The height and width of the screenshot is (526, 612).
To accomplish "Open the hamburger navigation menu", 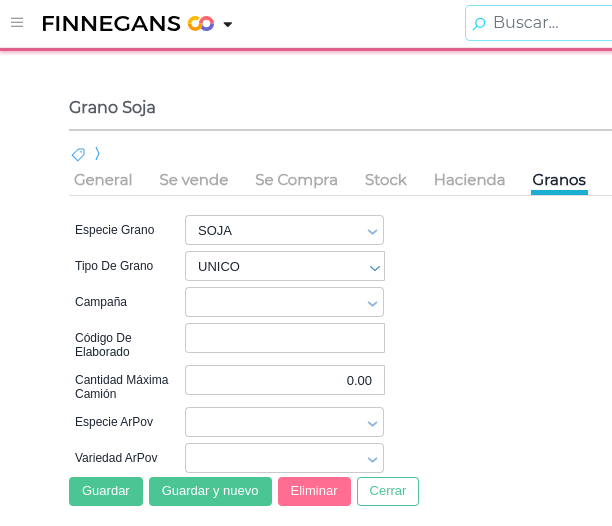I will (17, 22).
